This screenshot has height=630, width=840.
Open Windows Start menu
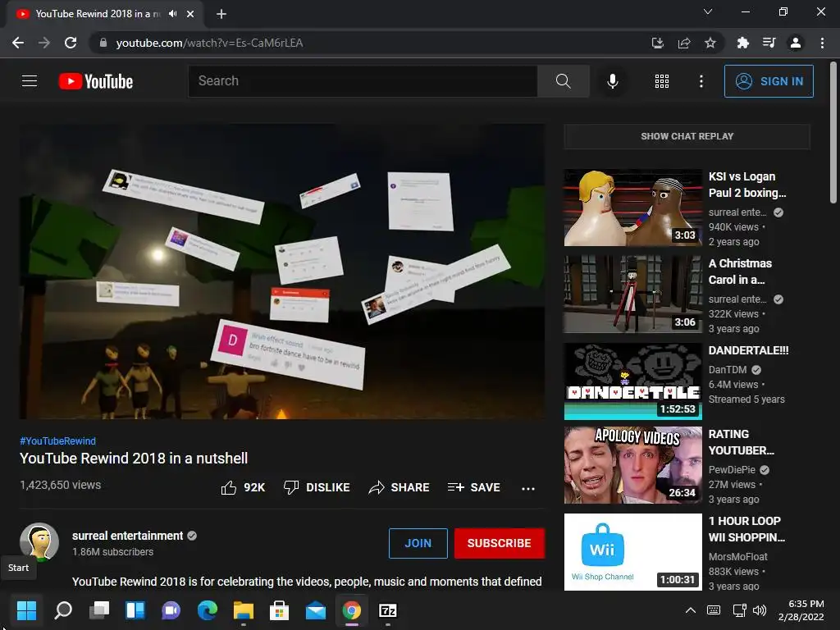pyautogui.click(x=26, y=609)
